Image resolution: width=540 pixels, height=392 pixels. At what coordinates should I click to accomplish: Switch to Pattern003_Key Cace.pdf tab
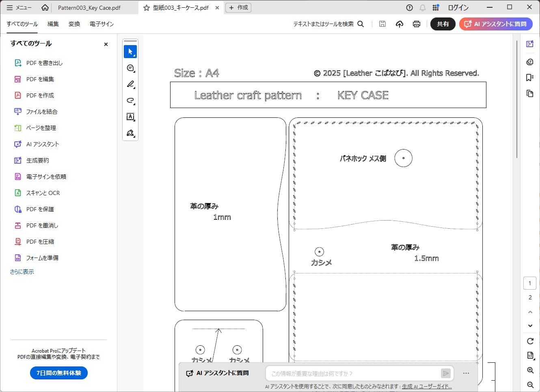click(89, 8)
